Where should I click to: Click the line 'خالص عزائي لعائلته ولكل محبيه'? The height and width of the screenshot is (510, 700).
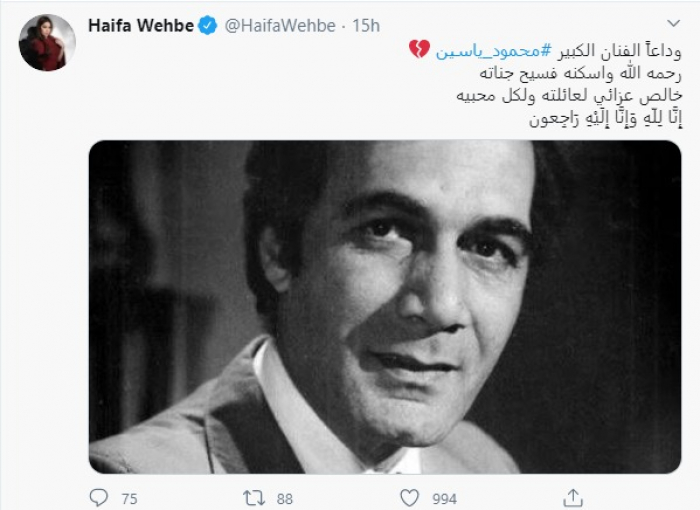[569, 96]
